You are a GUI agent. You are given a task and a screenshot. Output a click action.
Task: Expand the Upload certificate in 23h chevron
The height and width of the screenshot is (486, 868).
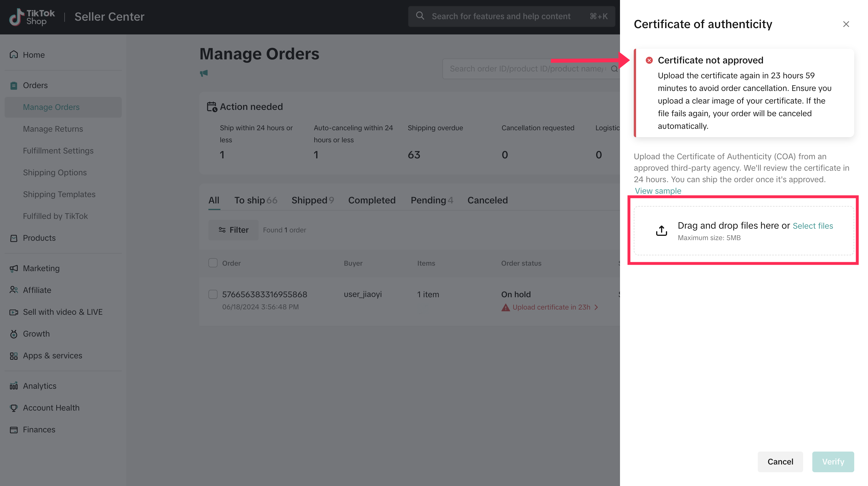point(596,307)
